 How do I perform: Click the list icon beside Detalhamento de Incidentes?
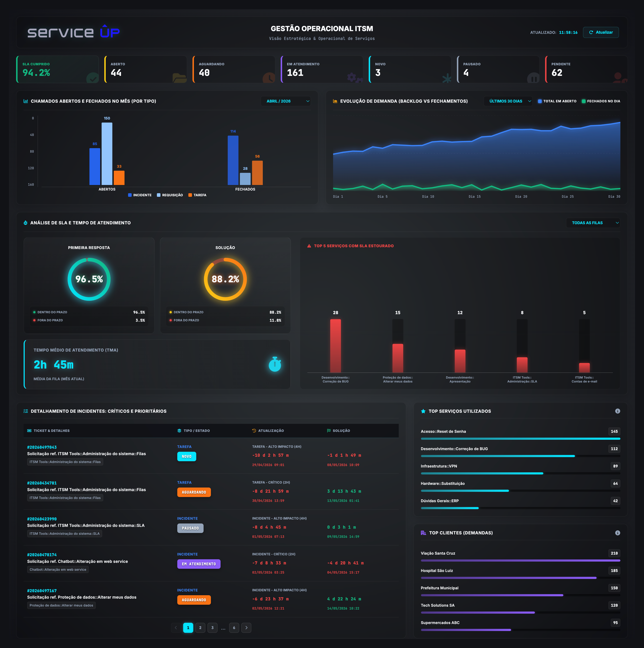26,411
